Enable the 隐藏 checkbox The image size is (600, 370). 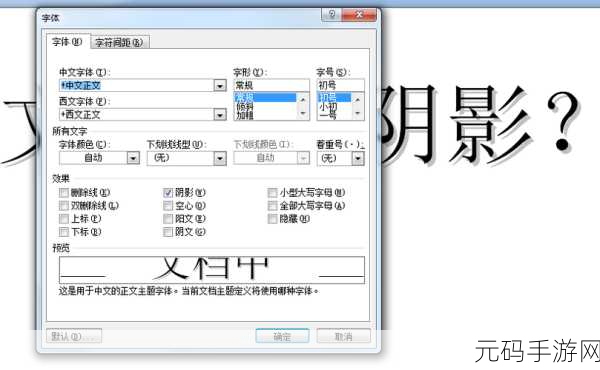click(x=272, y=219)
